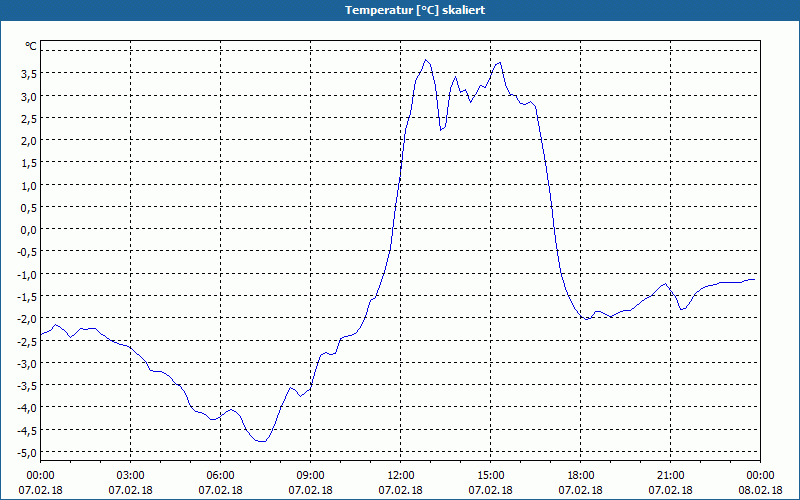Click the 18:00 time axis label
The height and width of the screenshot is (500, 800).
(581, 476)
